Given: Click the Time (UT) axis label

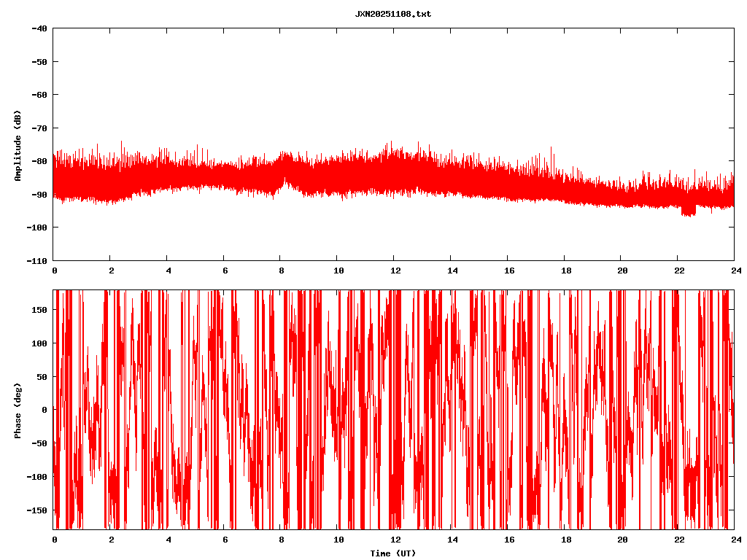Looking at the screenshot, I should point(392,553).
